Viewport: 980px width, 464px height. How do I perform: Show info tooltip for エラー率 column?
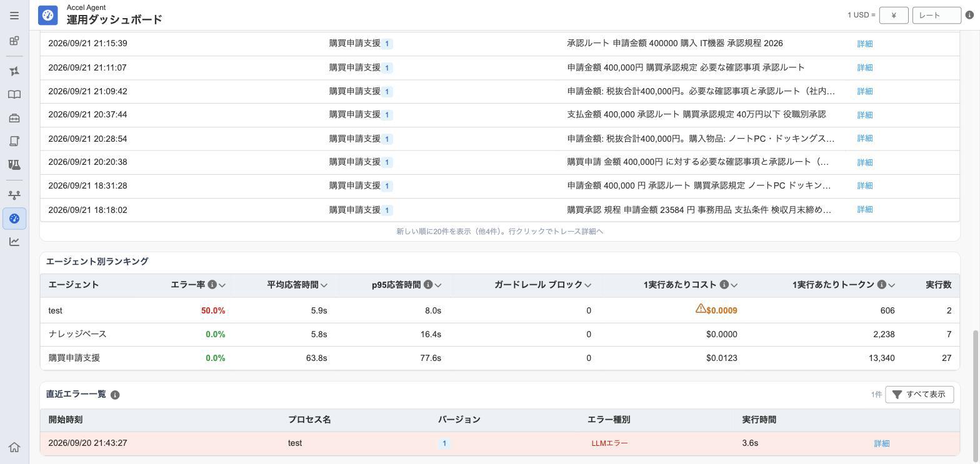tap(212, 285)
